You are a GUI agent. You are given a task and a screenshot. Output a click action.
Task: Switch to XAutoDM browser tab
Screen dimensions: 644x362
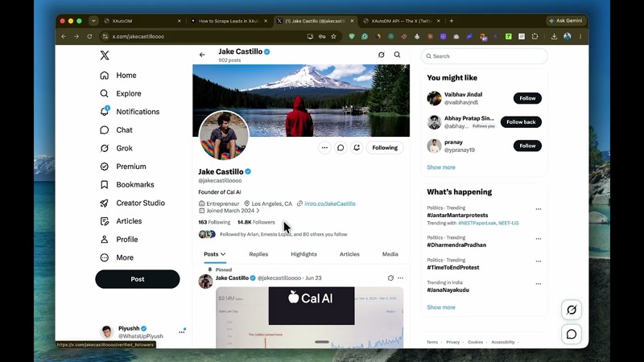coord(142,21)
